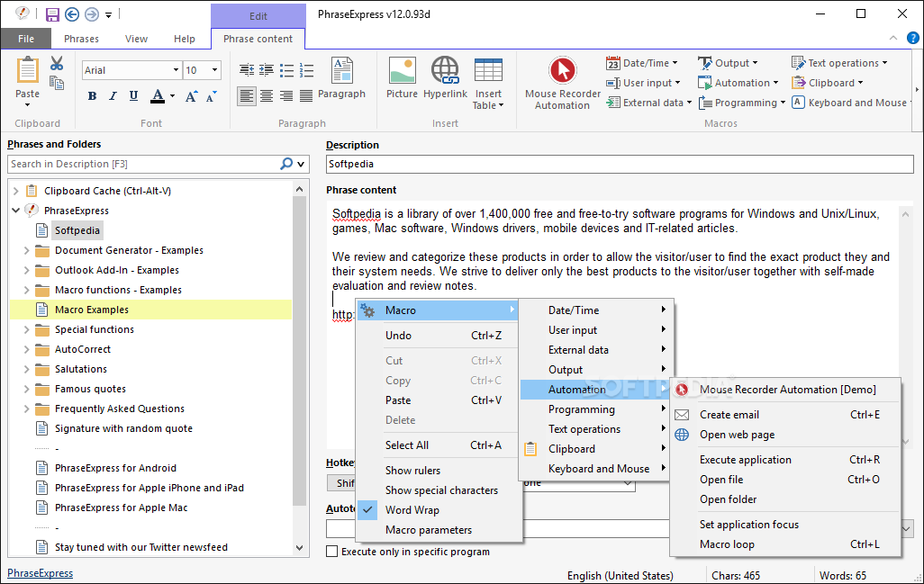Click the PhraseExpress link in status bar
924x584 pixels.
point(40,573)
